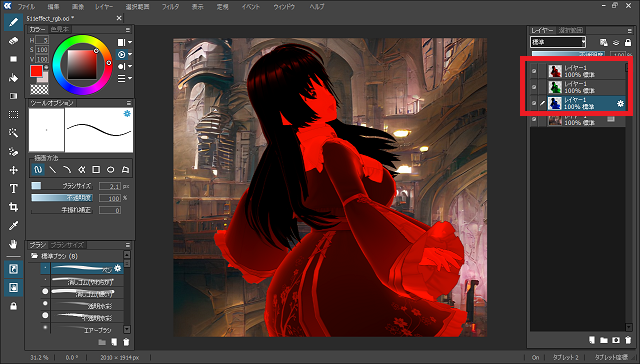Open the blend mode dropdown
The image size is (640, 364).
tap(558, 42)
